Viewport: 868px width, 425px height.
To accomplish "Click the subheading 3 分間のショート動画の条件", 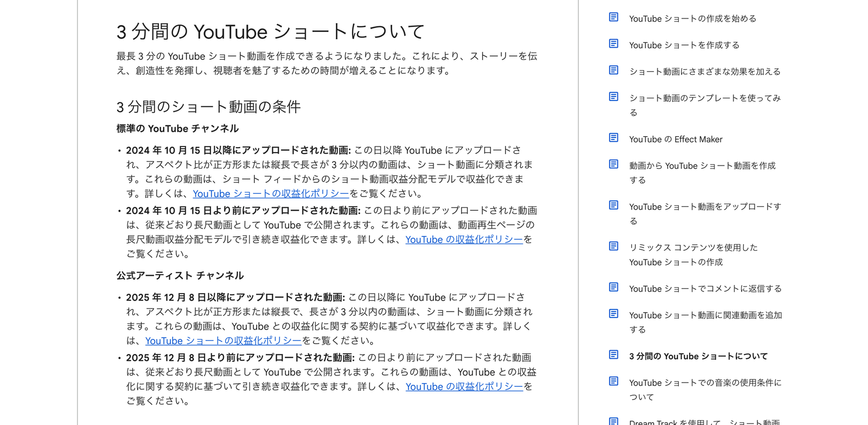I will pos(208,107).
